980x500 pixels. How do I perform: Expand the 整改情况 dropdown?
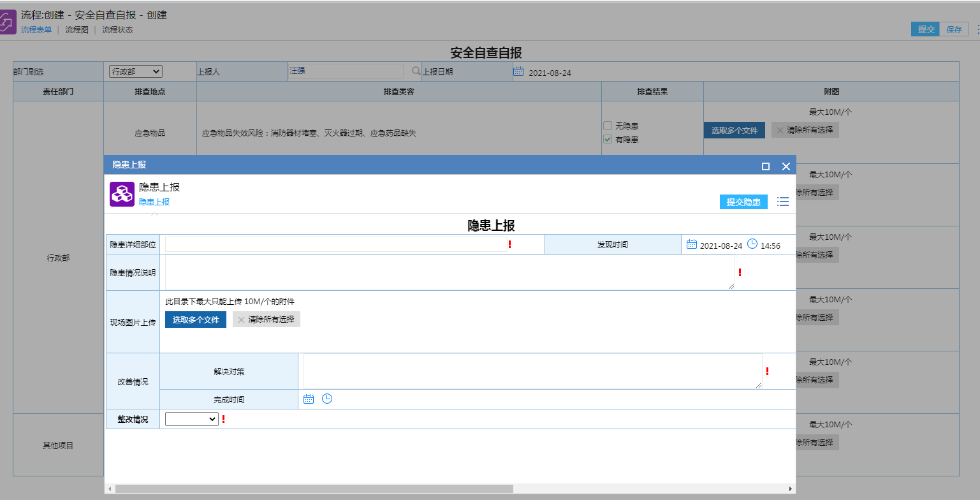[191, 419]
